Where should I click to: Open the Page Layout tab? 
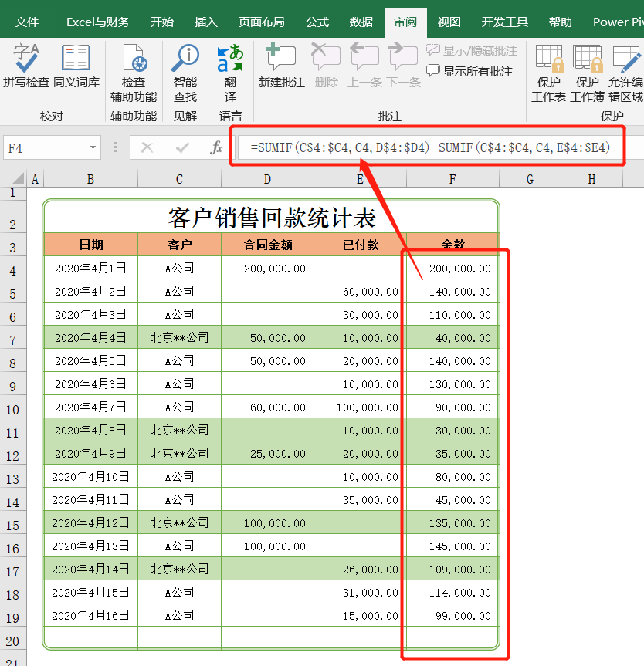(x=261, y=22)
